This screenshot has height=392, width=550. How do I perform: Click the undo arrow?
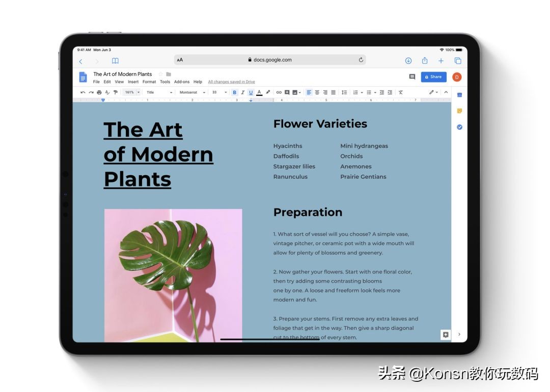coord(82,93)
